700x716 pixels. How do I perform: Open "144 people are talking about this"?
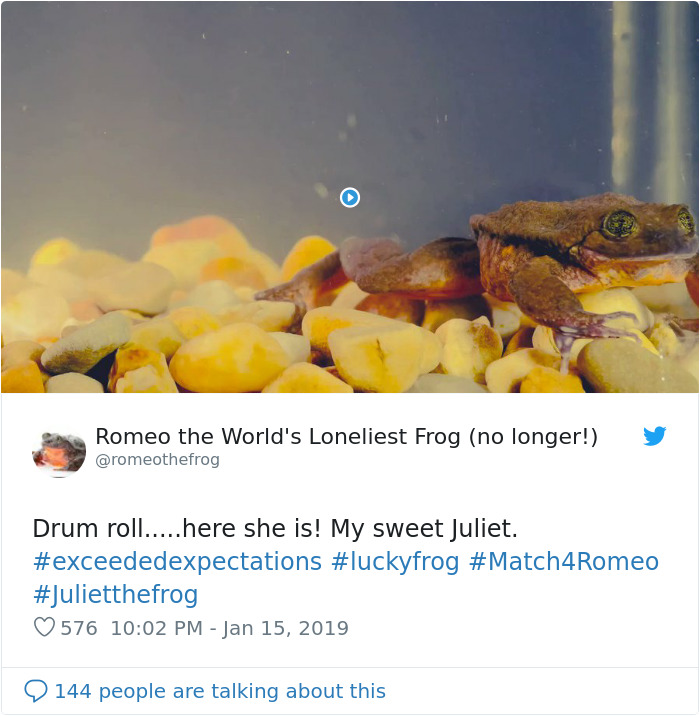pos(219,691)
